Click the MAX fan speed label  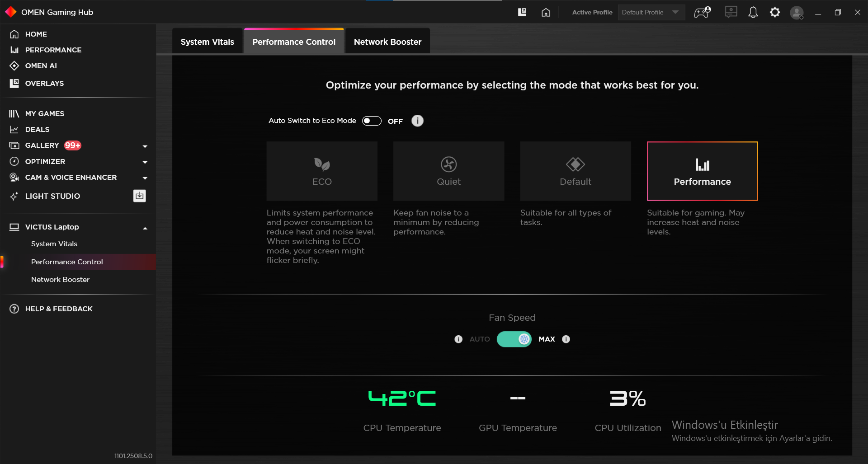[547, 339]
